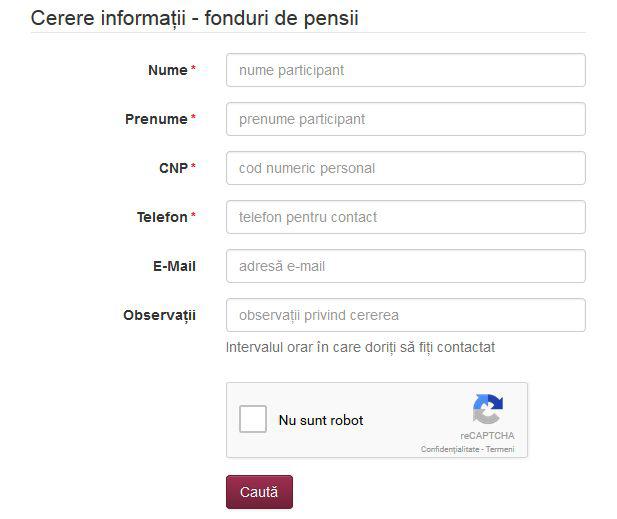Image resolution: width=617 pixels, height=519 pixels.
Task: Click the "Nu sunt robot" label text
Action: [321, 420]
